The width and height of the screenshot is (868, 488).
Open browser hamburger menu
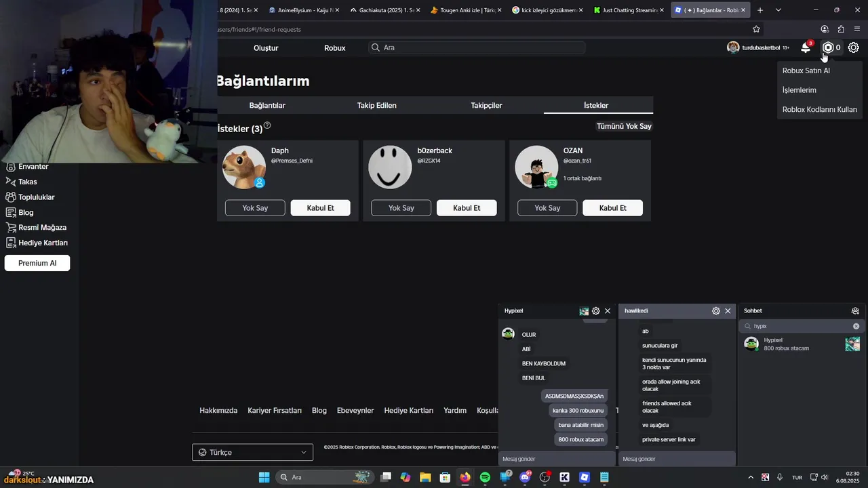[x=857, y=29]
